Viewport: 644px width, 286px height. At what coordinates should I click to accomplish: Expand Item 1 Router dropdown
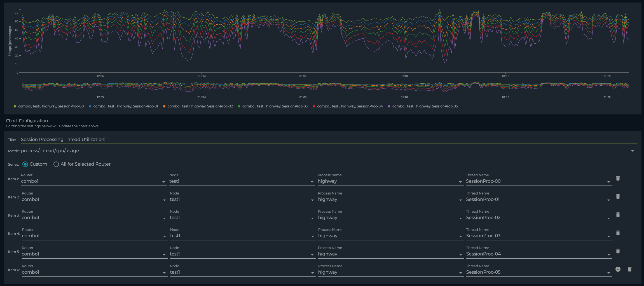pos(163,182)
